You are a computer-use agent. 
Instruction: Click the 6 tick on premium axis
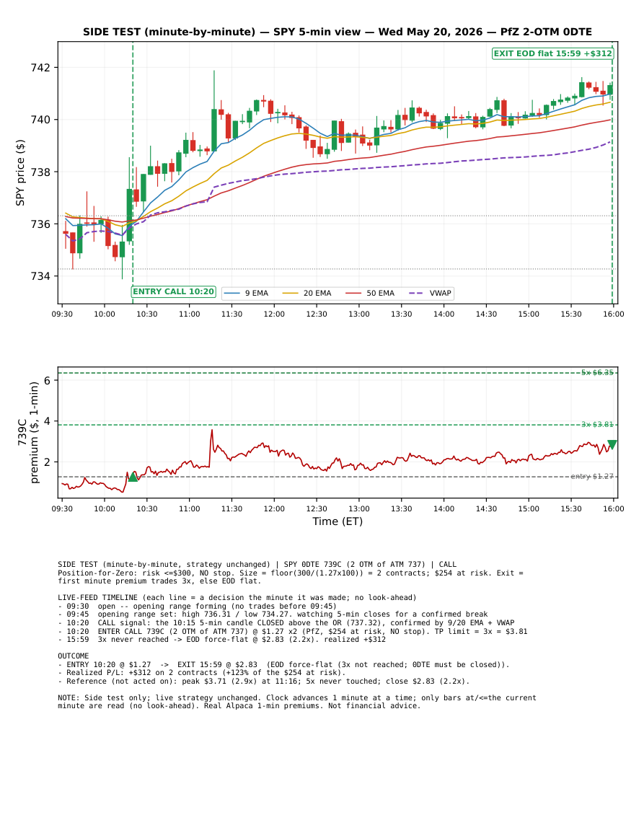(x=48, y=380)
